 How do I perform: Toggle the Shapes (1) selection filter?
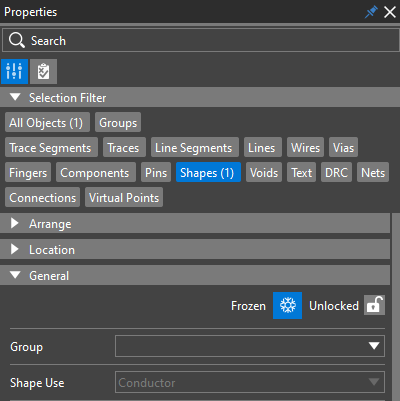pyautogui.click(x=208, y=172)
